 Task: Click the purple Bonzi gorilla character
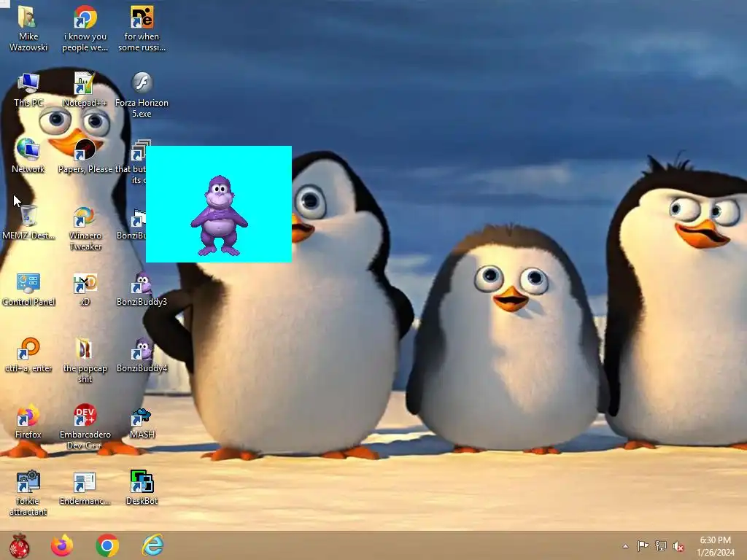pyautogui.click(x=219, y=216)
